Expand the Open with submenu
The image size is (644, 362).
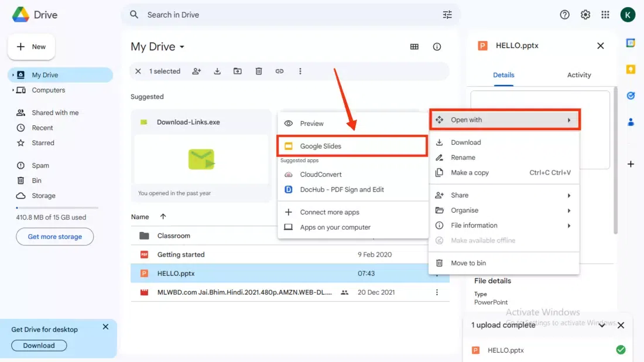[x=504, y=119]
